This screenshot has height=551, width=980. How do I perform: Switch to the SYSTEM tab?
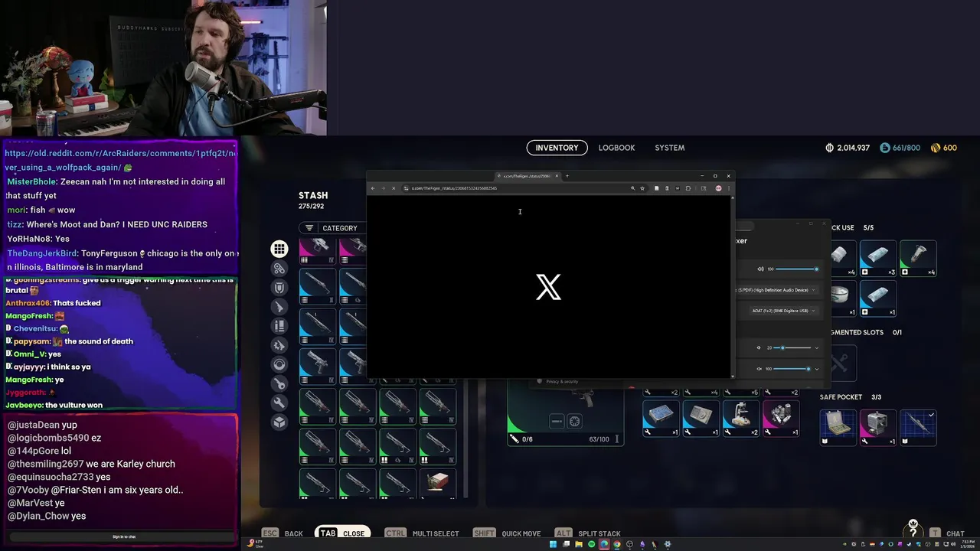[670, 148]
